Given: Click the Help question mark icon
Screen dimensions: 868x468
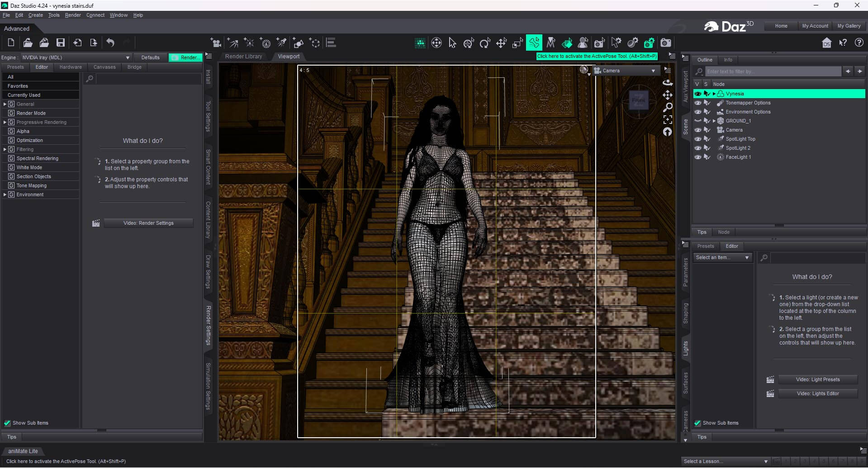Looking at the screenshot, I should [x=859, y=43].
